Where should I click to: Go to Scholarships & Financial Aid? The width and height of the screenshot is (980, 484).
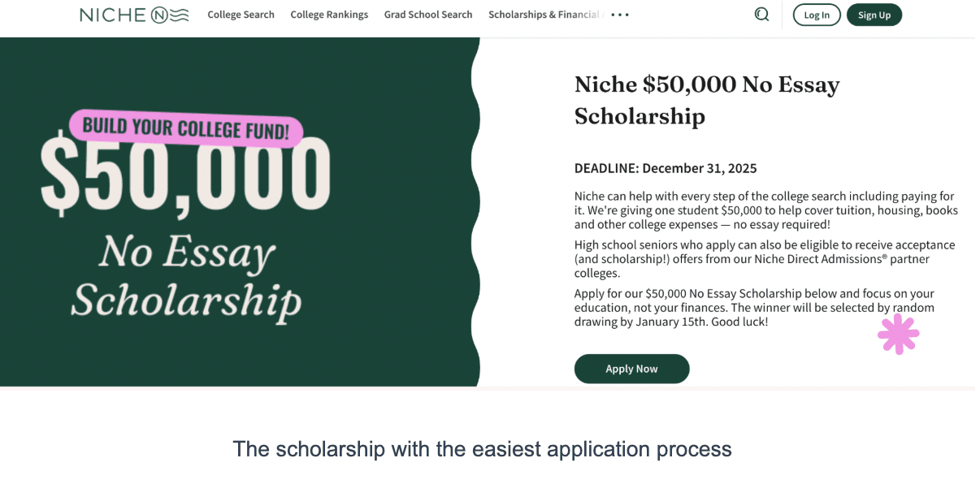(x=543, y=14)
